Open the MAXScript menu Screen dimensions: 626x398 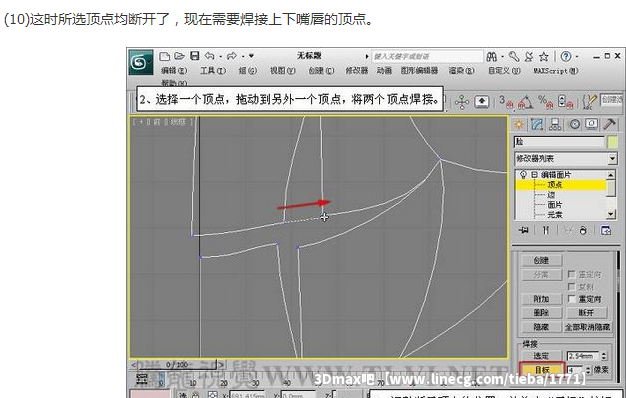(556, 71)
